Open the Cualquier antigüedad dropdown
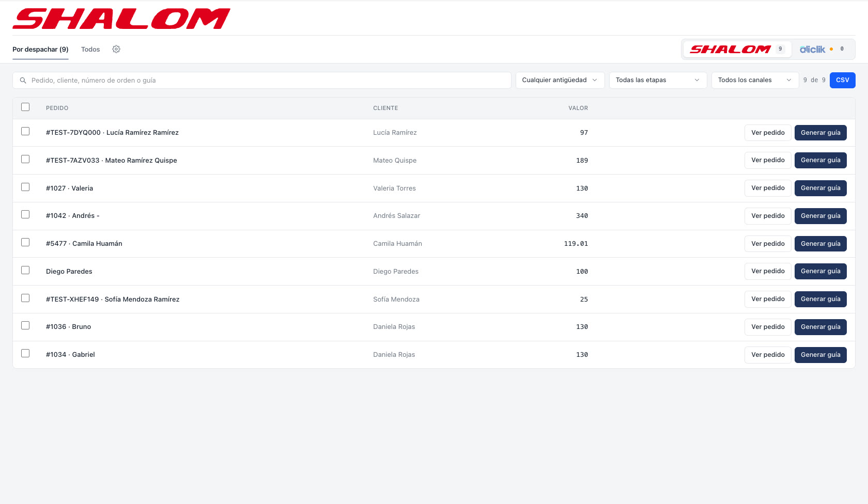Viewport: 868px width, 504px height. coord(560,80)
